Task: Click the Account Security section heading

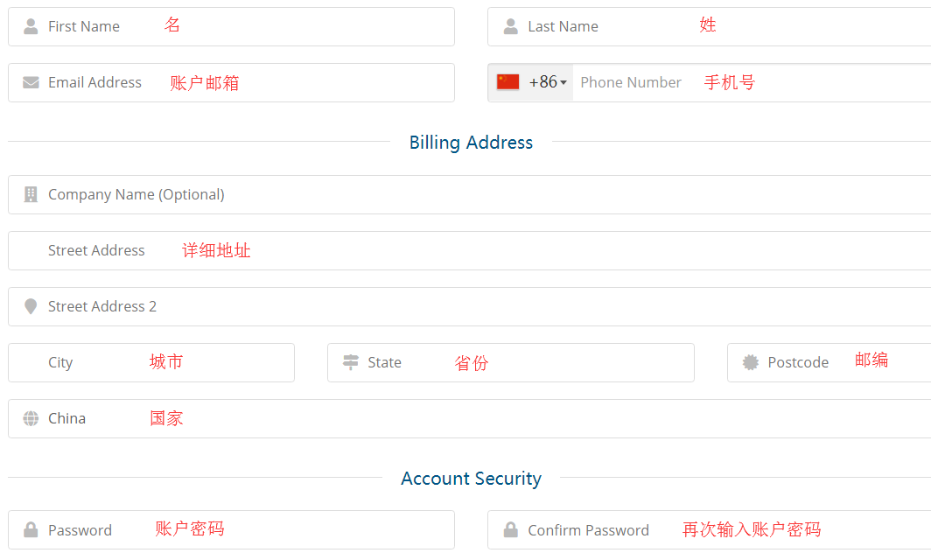Action: pos(471,479)
